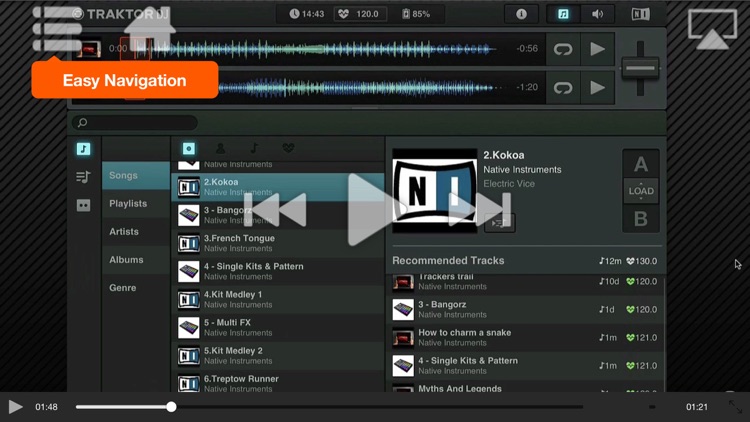750x422 pixels.
Task: Sort songs by album icon
Action: point(188,148)
